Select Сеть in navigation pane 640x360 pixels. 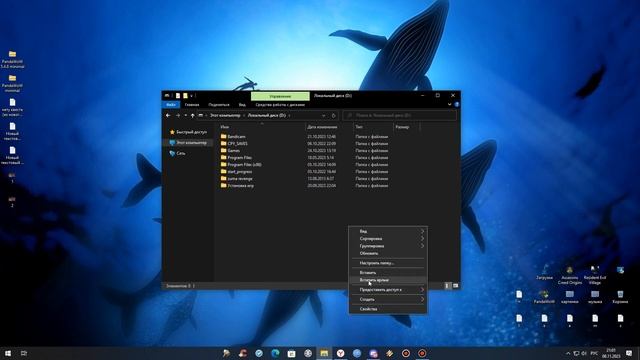tap(178, 153)
